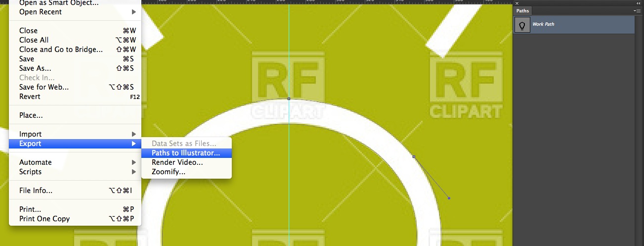
Task: Open File Info... menu item
Action: point(75,191)
